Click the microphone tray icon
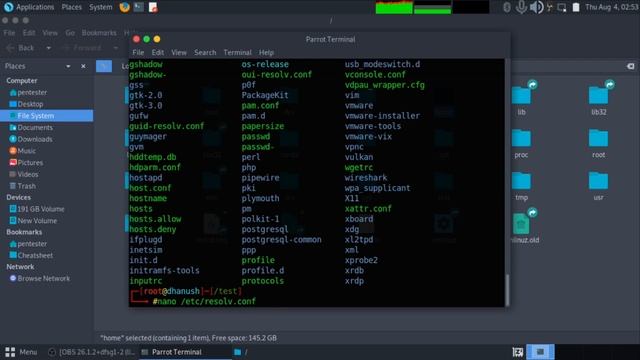 coord(521,7)
